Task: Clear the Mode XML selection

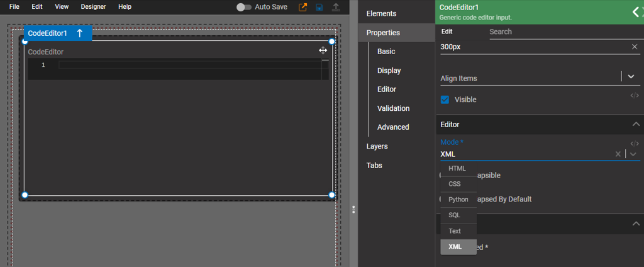Action: click(618, 154)
